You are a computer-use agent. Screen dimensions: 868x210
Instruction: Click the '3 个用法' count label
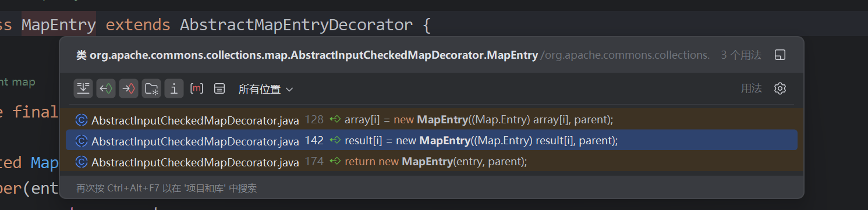coord(741,55)
